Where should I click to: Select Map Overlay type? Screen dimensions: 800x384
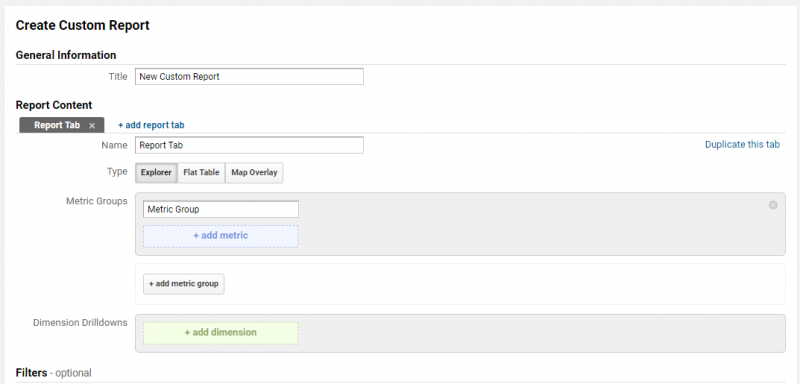[x=254, y=172]
